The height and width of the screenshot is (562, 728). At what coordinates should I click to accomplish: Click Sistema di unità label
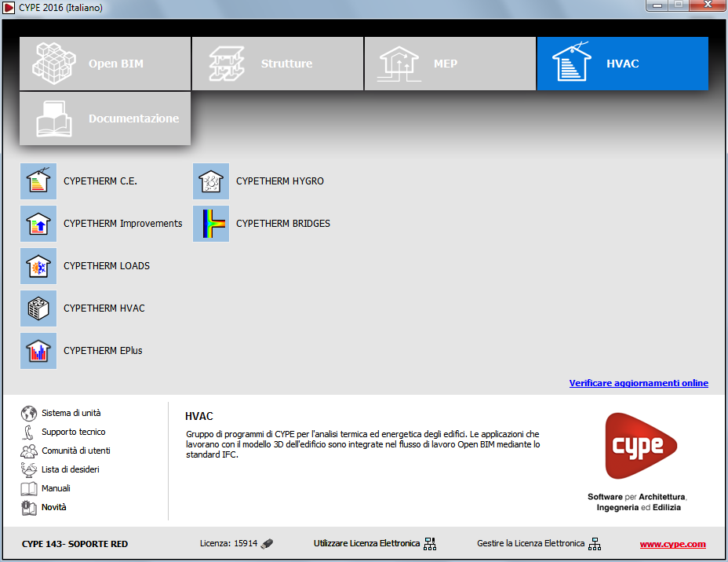coord(71,413)
